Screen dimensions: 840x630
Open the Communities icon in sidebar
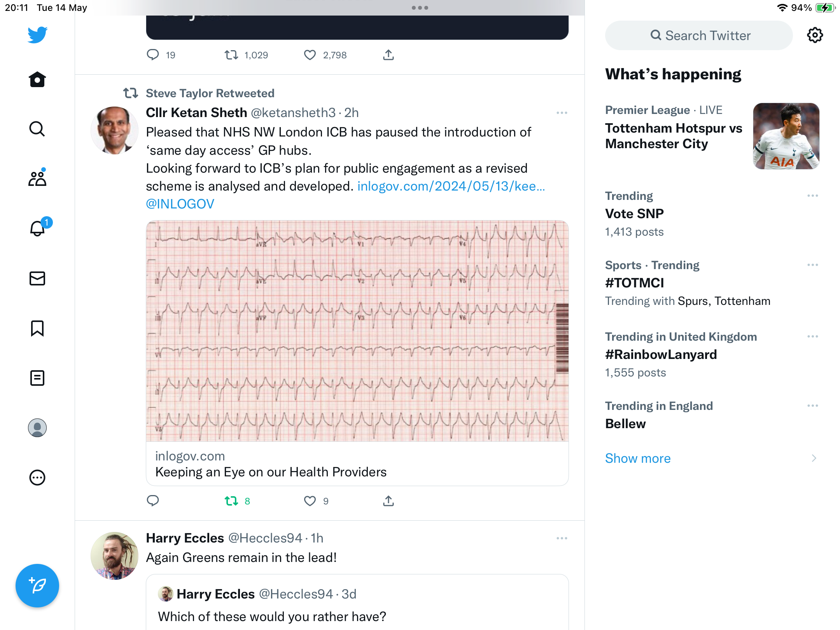pyautogui.click(x=37, y=178)
